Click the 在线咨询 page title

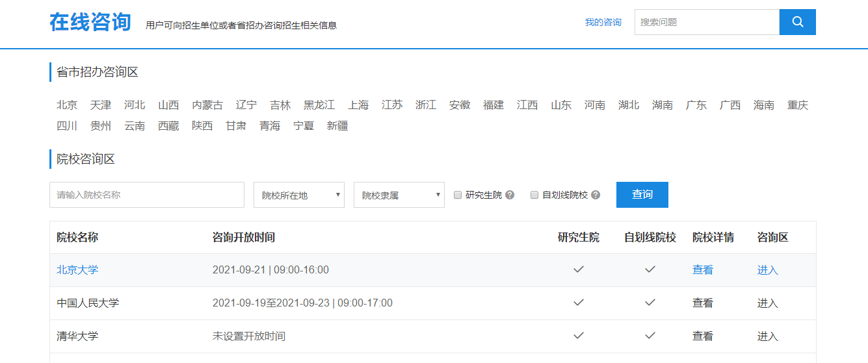click(90, 22)
